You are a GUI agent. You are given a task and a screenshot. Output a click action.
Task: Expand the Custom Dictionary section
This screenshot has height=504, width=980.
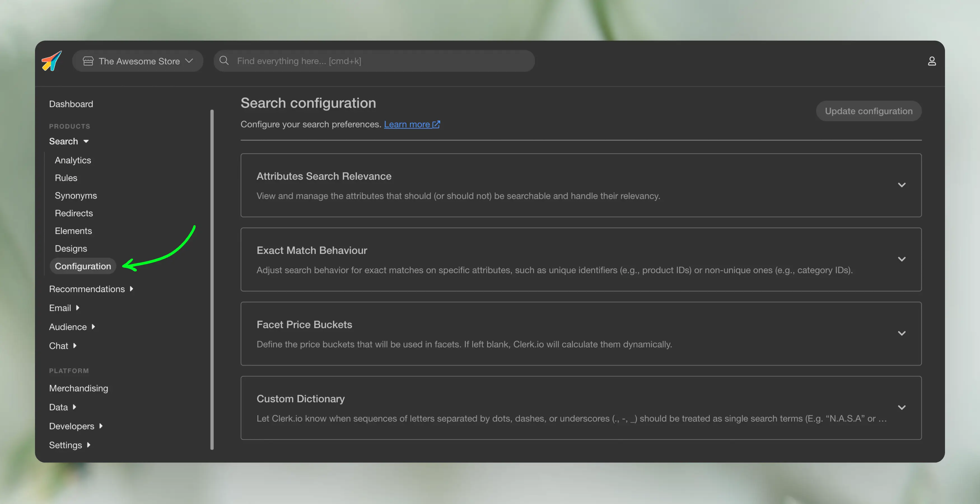(901, 407)
